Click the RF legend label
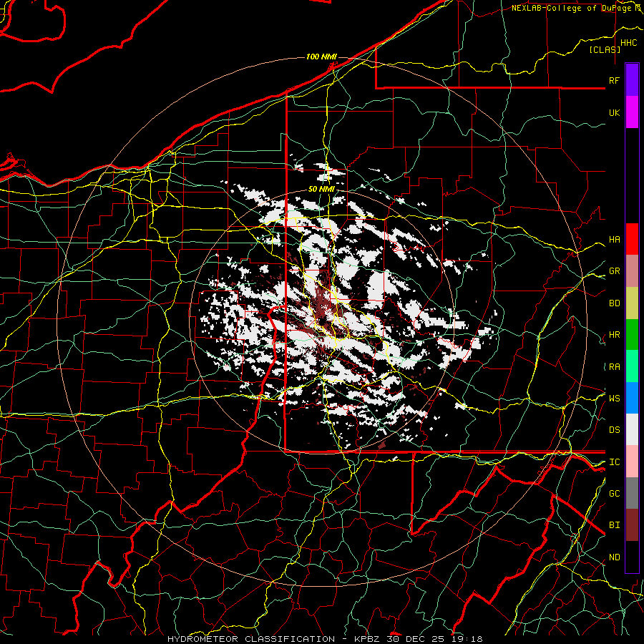Viewport: 644px width, 644px height. tap(614, 80)
